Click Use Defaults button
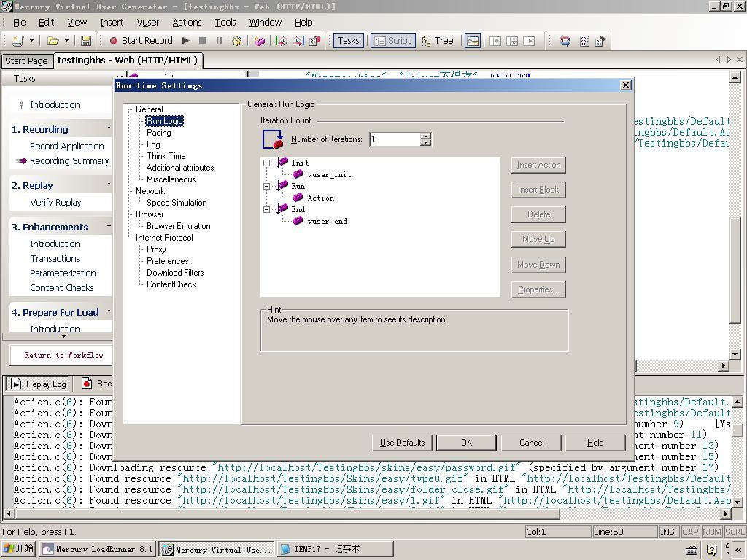The width and height of the screenshot is (747, 560). (x=402, y=443)
